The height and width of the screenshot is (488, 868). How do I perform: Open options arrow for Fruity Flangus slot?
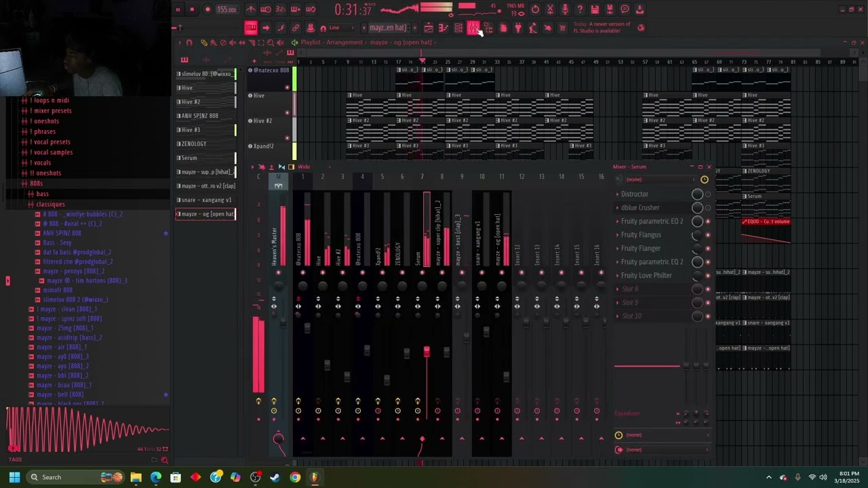tap(617, 235)
